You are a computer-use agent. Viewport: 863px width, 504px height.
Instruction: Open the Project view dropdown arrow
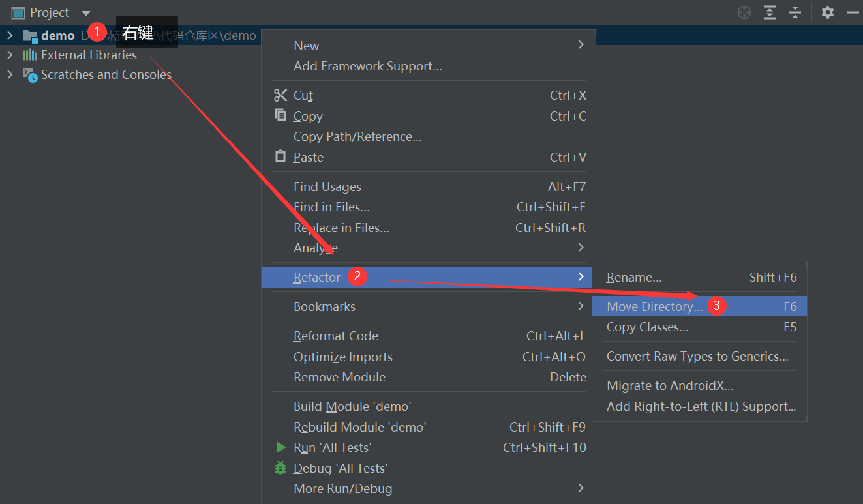point(86,13)
